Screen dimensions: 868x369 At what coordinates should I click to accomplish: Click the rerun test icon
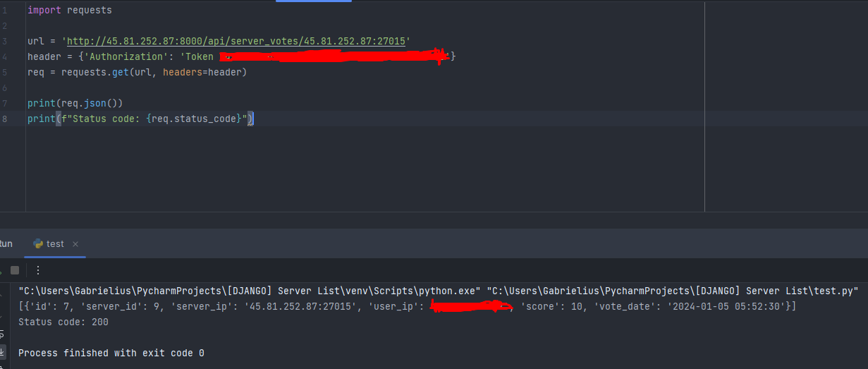coord(1,270)
